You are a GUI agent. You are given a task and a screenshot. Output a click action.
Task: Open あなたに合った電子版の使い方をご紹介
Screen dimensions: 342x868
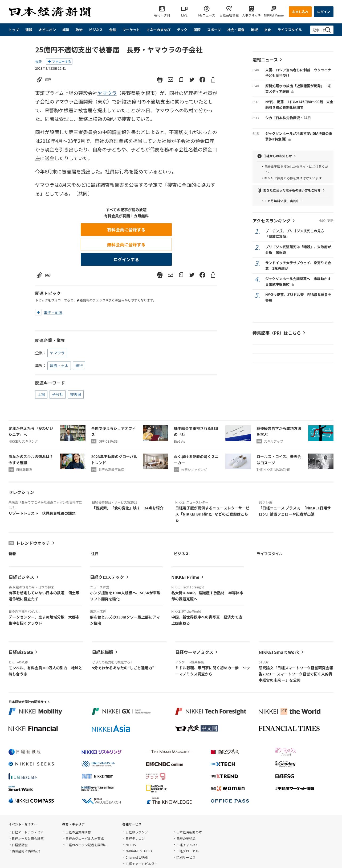pyautogui.click(x=291, y=190)
